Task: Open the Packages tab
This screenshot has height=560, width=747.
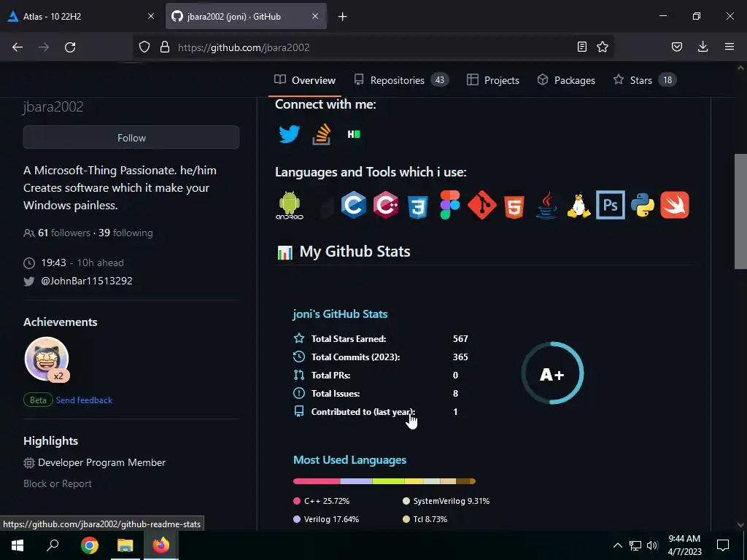Action: coord(566,80)
